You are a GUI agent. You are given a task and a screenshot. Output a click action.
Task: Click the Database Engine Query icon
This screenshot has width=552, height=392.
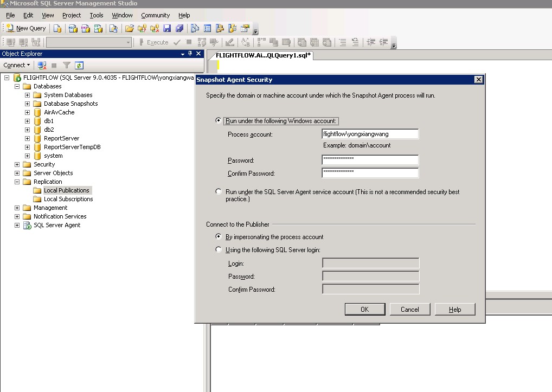point(58,28)
